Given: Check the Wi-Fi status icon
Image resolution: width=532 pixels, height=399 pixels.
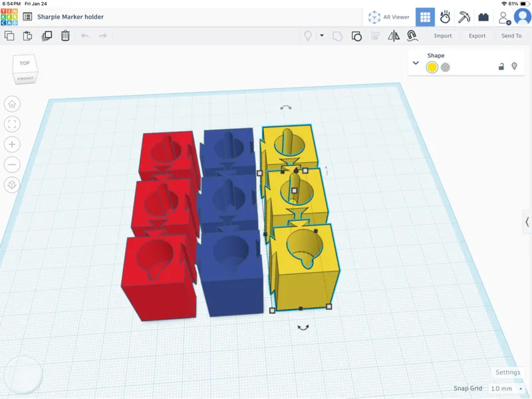Looking at the screenshot, I should 504,3.
